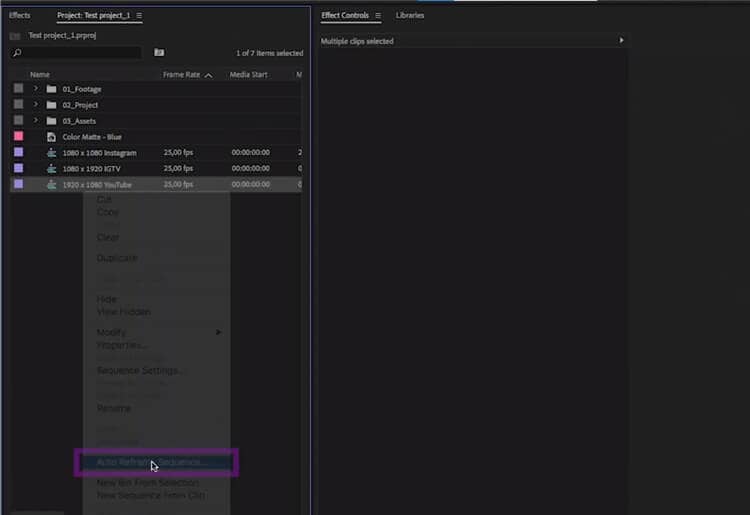
Task: Expand the 01_Footage bin
Action: (35, 88)
